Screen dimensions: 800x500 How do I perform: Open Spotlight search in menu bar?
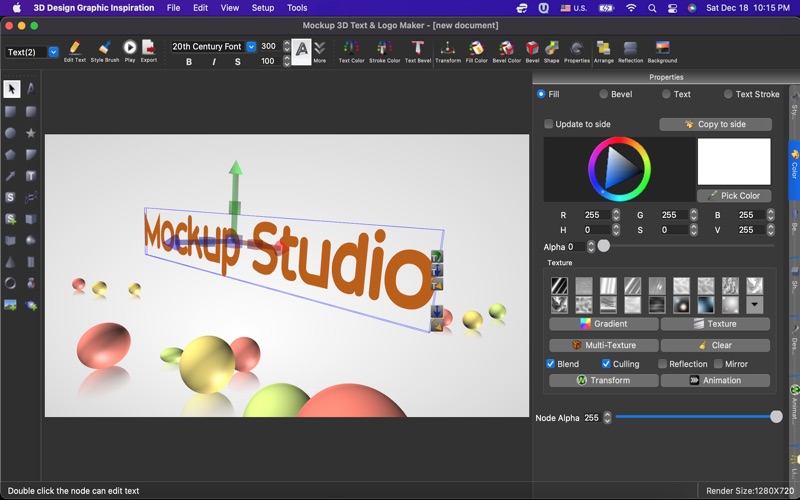coord(652,8)
